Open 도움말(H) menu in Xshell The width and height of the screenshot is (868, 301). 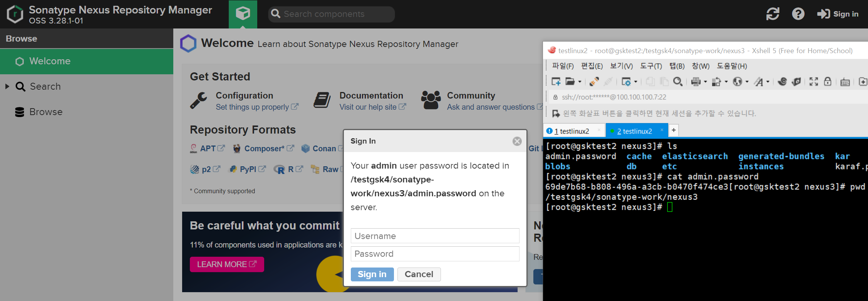[x=732, y=66]
